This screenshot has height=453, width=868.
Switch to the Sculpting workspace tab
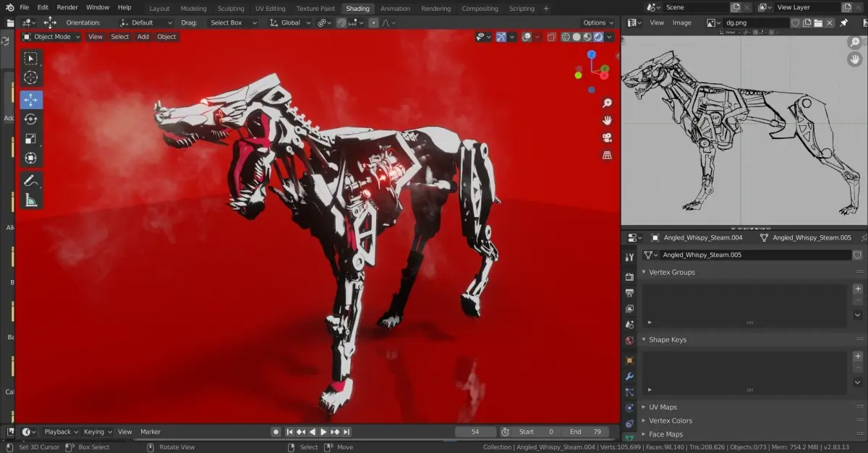(231, 9)
